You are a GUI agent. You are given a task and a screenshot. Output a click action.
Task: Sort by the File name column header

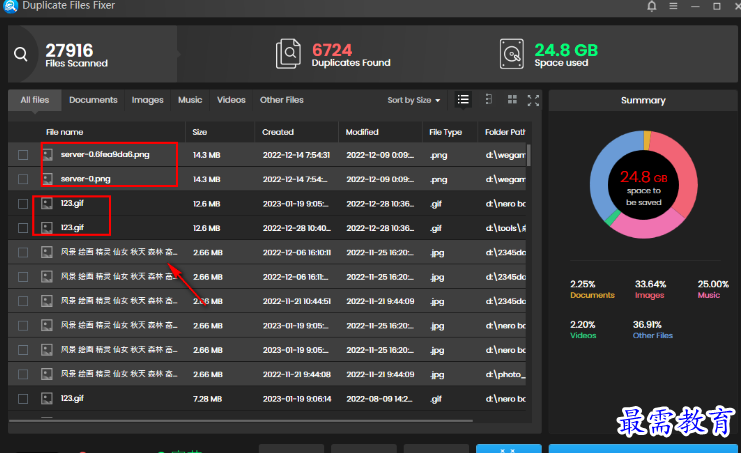click(x=64, y=132)
